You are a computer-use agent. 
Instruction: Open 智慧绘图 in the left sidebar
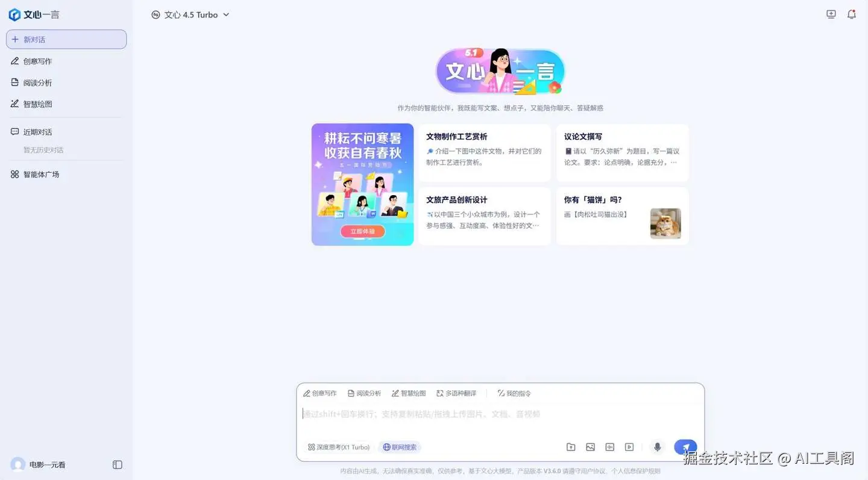(x=31, y=104)
